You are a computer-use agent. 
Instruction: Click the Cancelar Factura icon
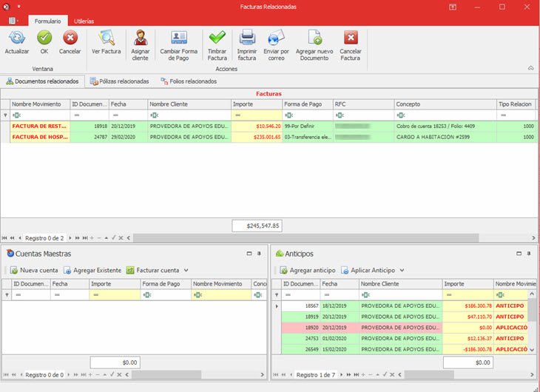click(x=351, y=38)
